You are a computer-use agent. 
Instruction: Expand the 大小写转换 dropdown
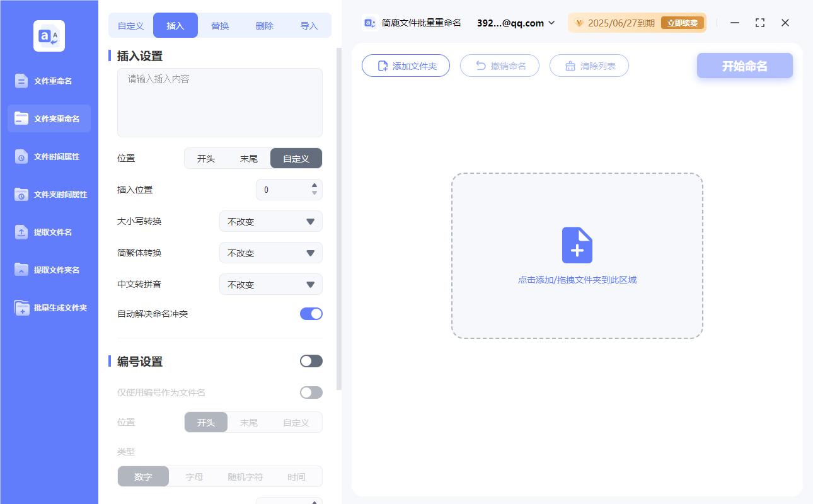click(x=271, y=222)
